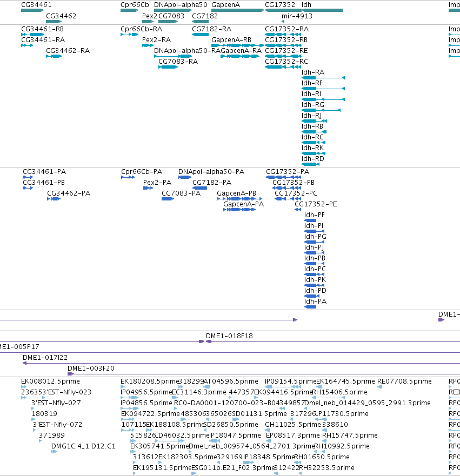Click the CG17352-PE protein

pos(298,210)
